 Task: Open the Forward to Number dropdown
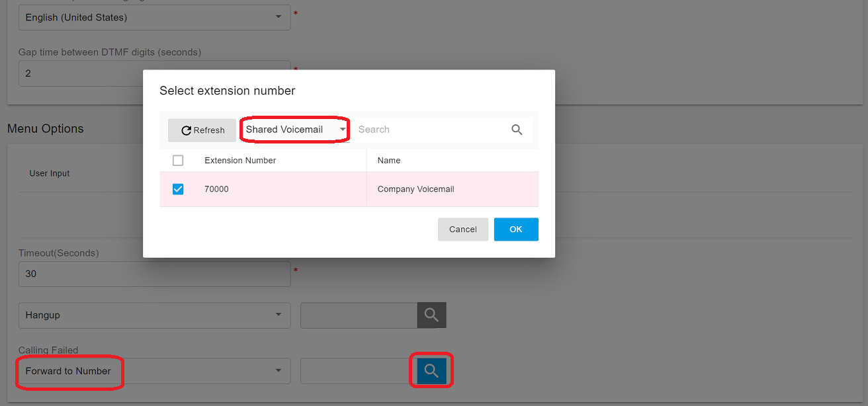pos(154,371)
